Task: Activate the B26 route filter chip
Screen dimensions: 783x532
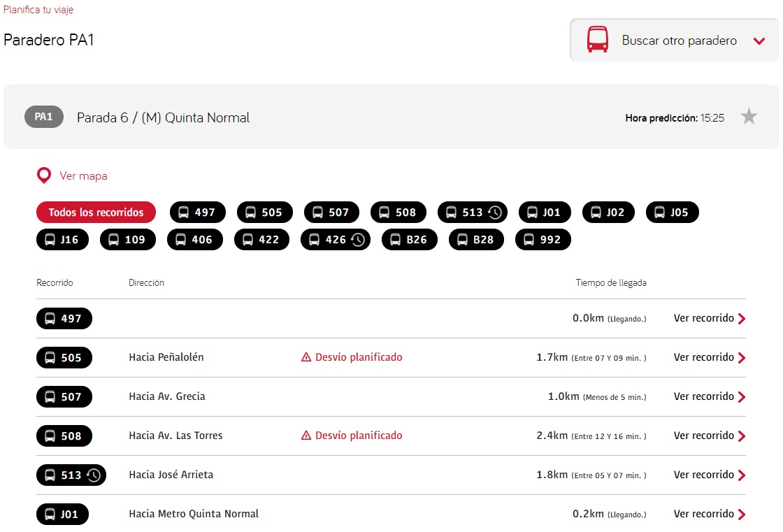Action: click(409, 239)
